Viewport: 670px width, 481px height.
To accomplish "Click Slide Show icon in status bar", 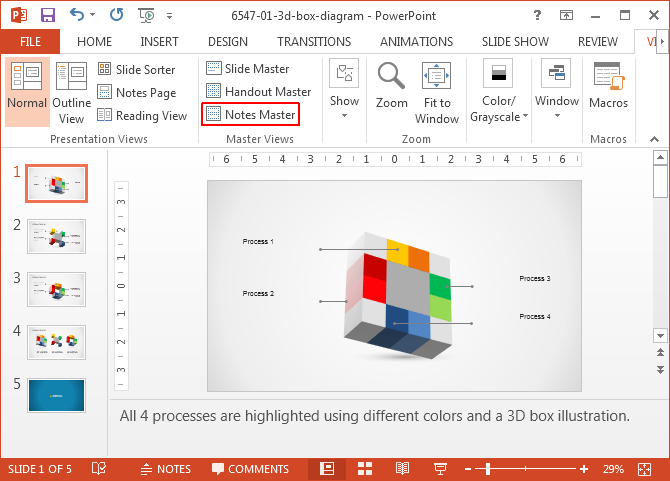I will 440,469.
